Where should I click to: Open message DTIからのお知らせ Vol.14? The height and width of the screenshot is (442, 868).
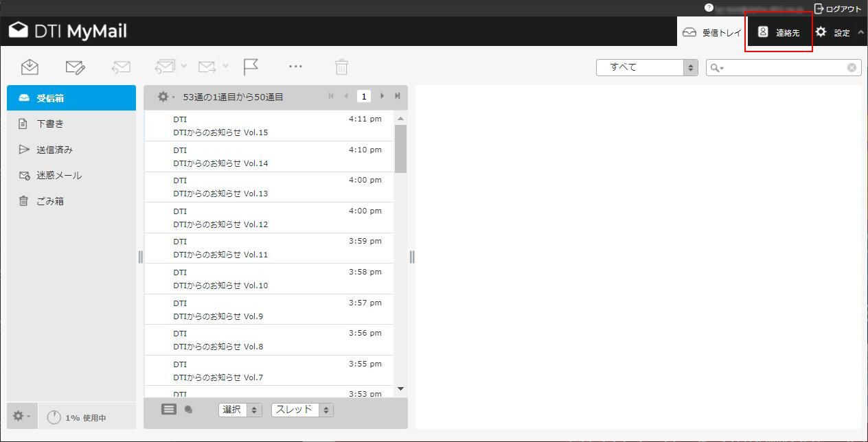point(269,156)
